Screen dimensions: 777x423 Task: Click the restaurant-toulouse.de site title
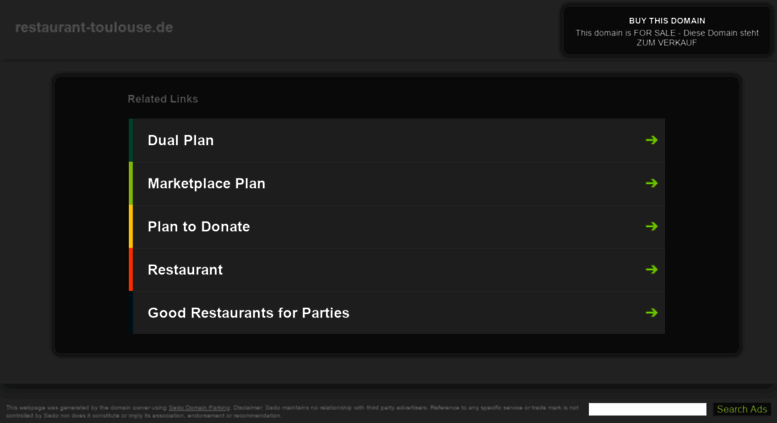94,27
